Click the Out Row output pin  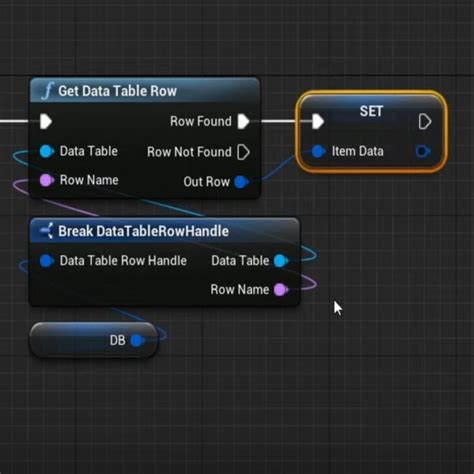pyautogui.click(x=241, y=182)
